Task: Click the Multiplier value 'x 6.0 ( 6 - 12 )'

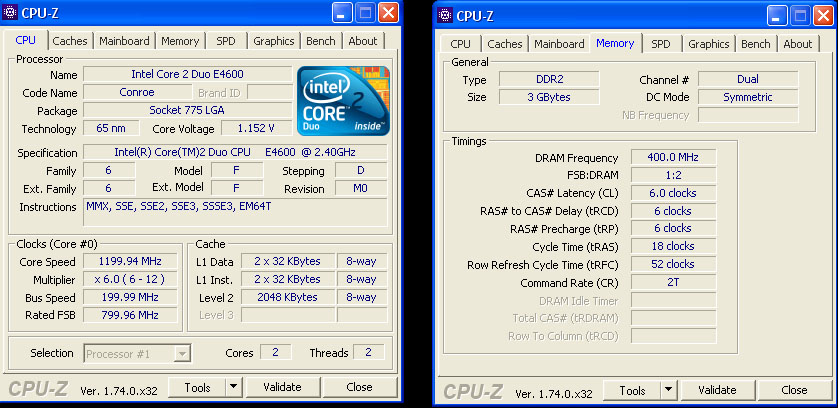Action: (x=130, y=280)
